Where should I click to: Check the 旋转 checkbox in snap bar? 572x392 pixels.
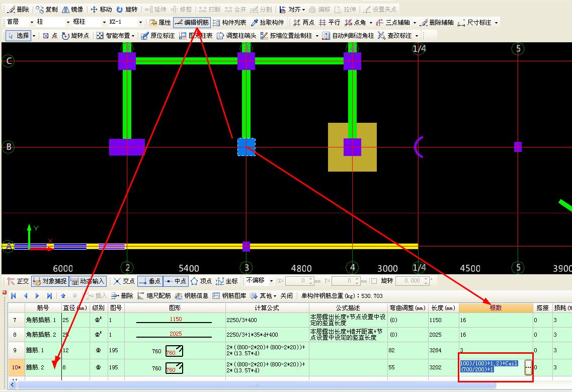tap(374, 281)
